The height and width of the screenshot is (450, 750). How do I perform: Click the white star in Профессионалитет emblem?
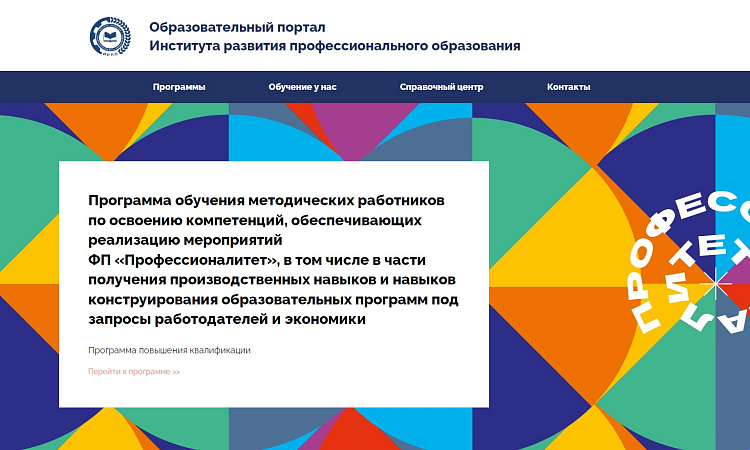click(x=714, y=284)
